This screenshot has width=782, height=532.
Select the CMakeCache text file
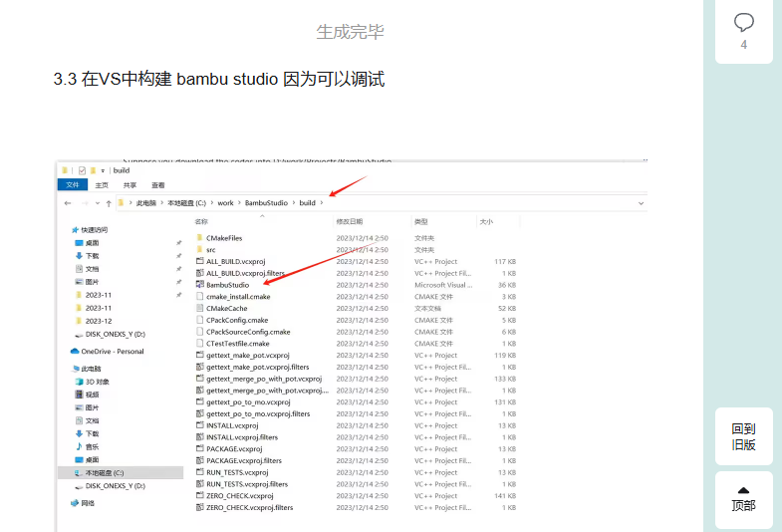coord(226,308)
